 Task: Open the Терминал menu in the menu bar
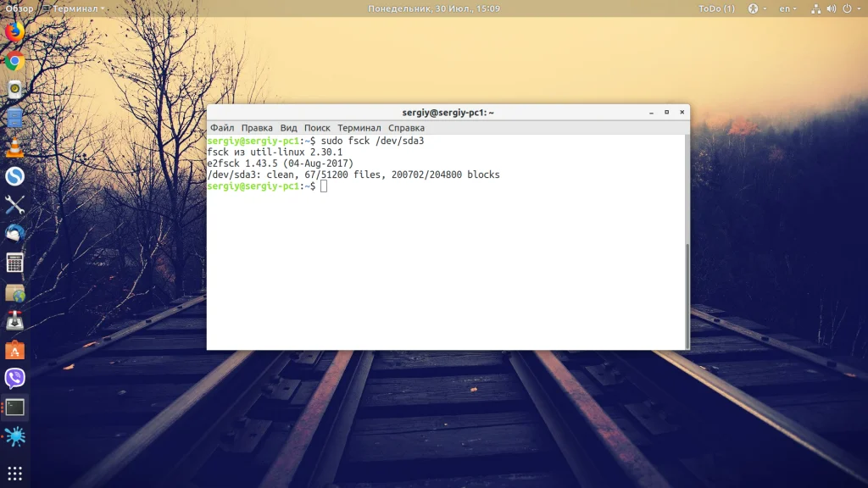(359, 128)
